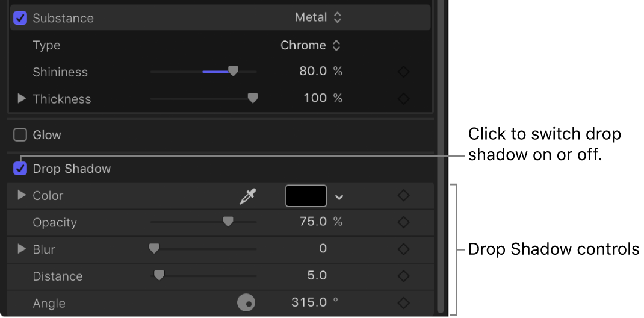Disable the Substance checkbox
The height and width of the screenshot is (318, 644).
(x=20, y=18)
